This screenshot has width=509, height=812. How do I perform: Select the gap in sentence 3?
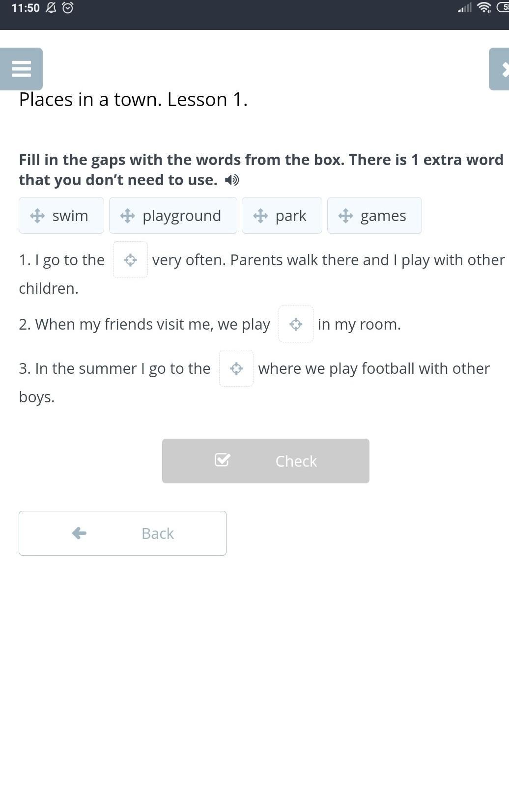pyautogui.click(x=236, y=368)
